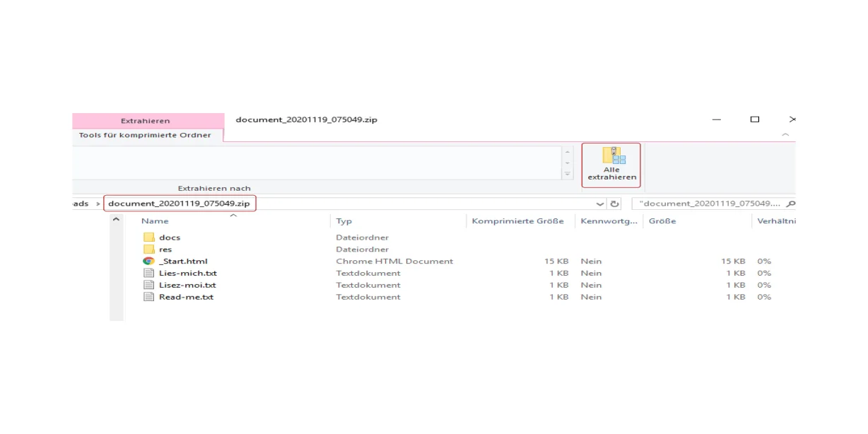
Task: Open the docs folder
Action: click(169, 237)
